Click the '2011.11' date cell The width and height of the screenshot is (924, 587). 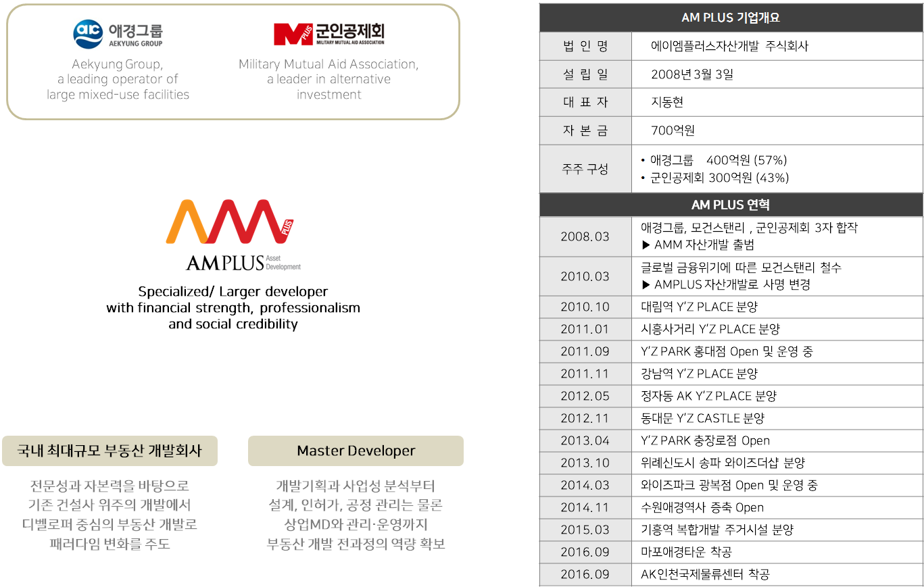[585, 374]
